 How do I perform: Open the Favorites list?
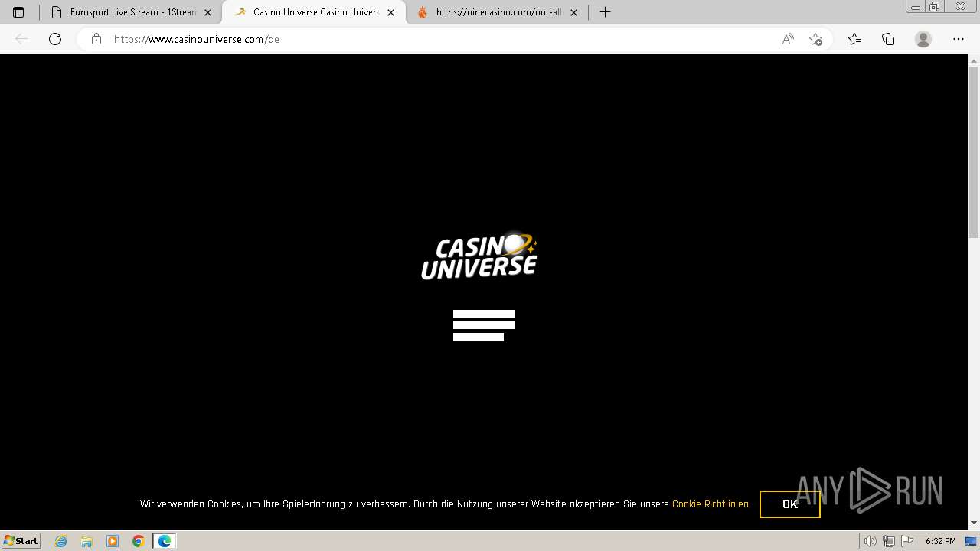coord(854,39)
